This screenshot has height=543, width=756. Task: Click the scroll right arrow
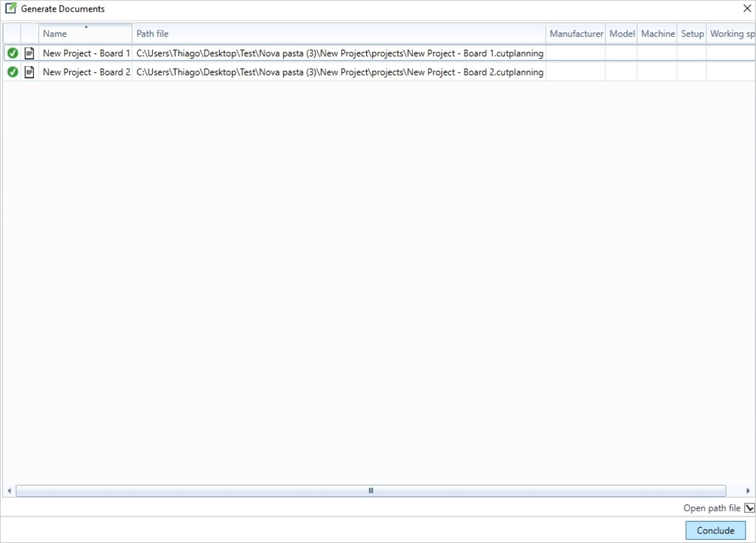(x=748, y=491)
